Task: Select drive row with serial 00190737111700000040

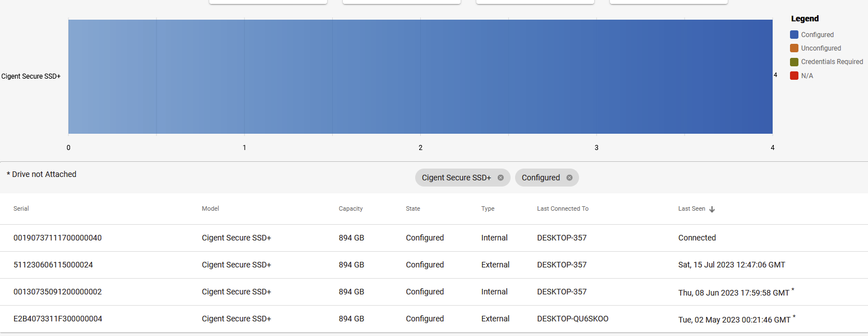Action: (57, 238)
